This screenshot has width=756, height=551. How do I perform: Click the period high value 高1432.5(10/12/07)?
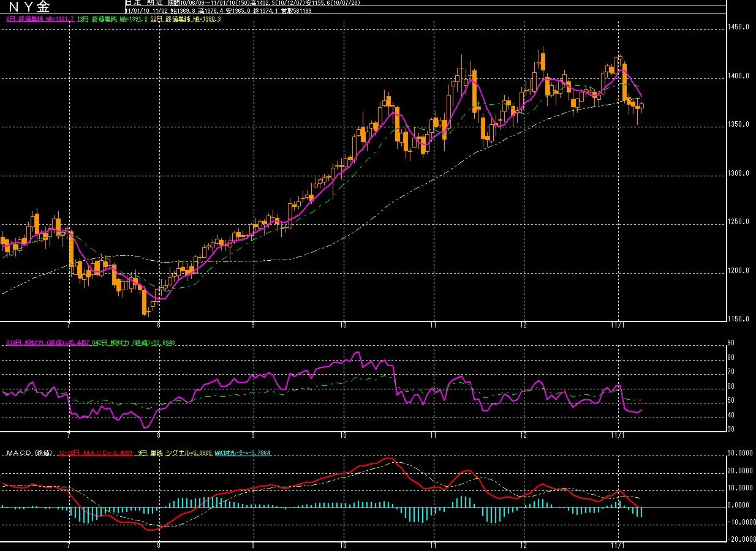[x=277, y=3]
